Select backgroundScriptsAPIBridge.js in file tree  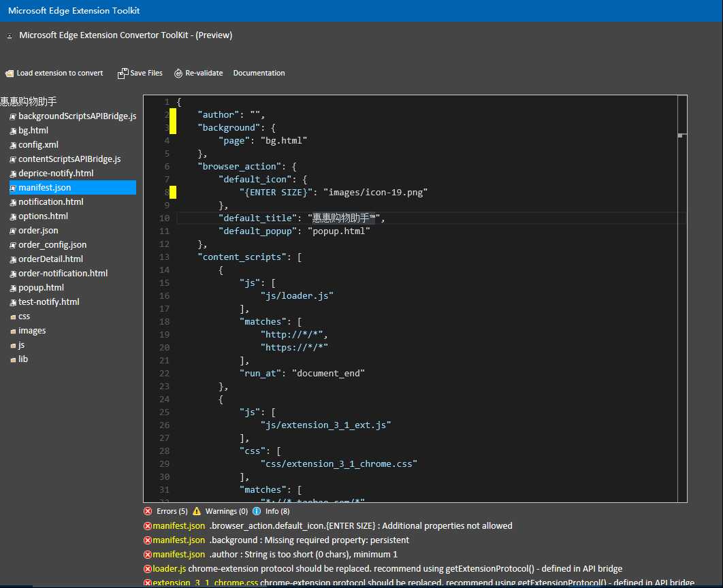[78, 116]
